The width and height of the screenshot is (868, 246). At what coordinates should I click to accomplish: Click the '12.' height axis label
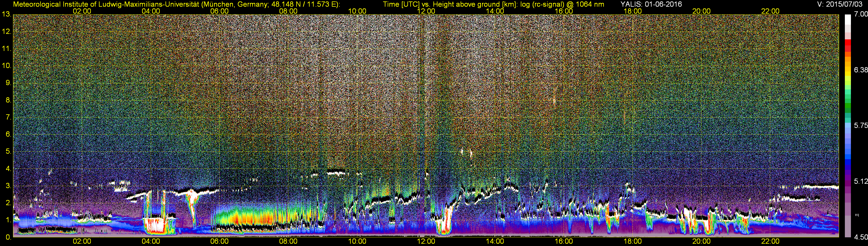(x=7, y=31)
